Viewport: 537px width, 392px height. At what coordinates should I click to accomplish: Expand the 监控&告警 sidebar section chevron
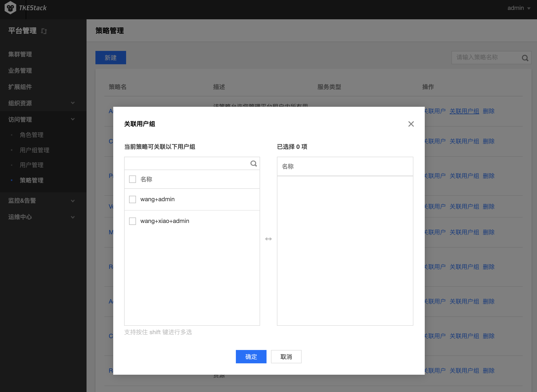coord(73,201)
